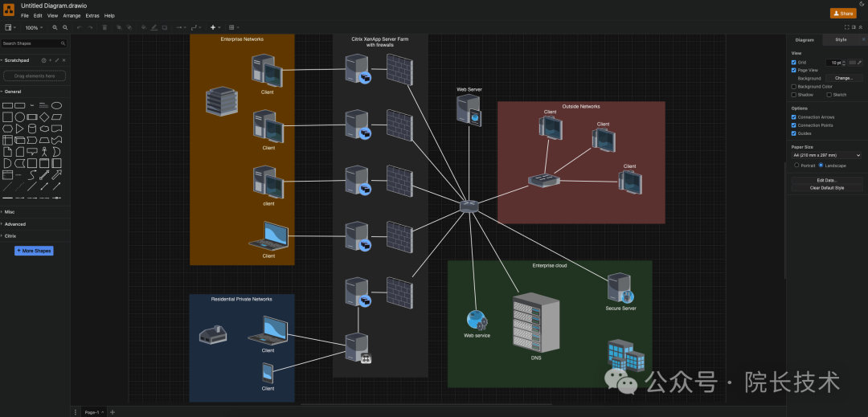The height and width of the screenshot is (417, 868).
Task: Click the Scratchpad add plus icon
Action: click(51, 60)
